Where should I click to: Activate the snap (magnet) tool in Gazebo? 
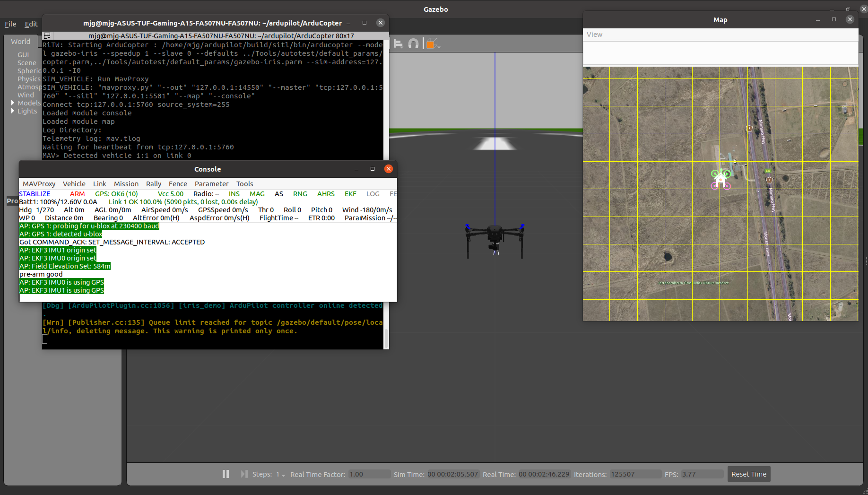click(414, 43)
